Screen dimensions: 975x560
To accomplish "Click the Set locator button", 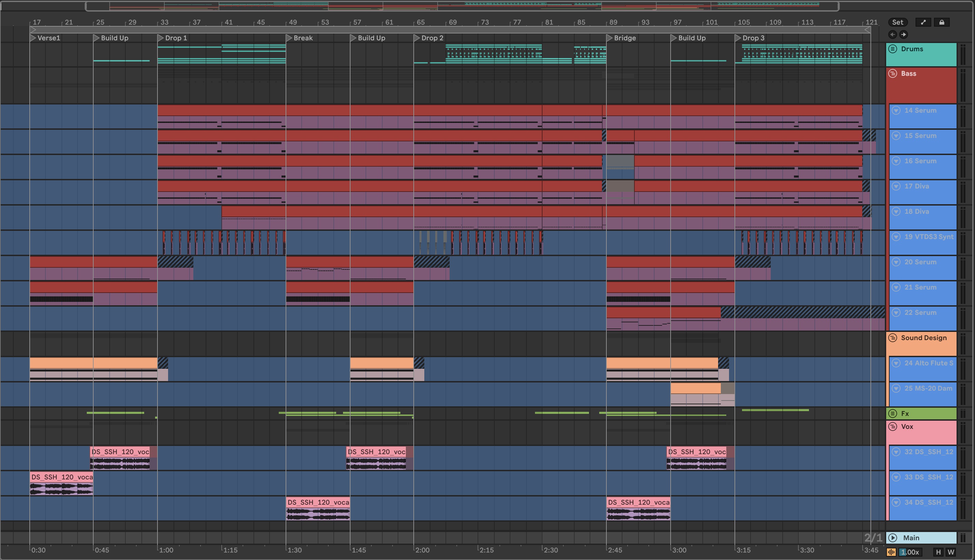I will (898, 22).
